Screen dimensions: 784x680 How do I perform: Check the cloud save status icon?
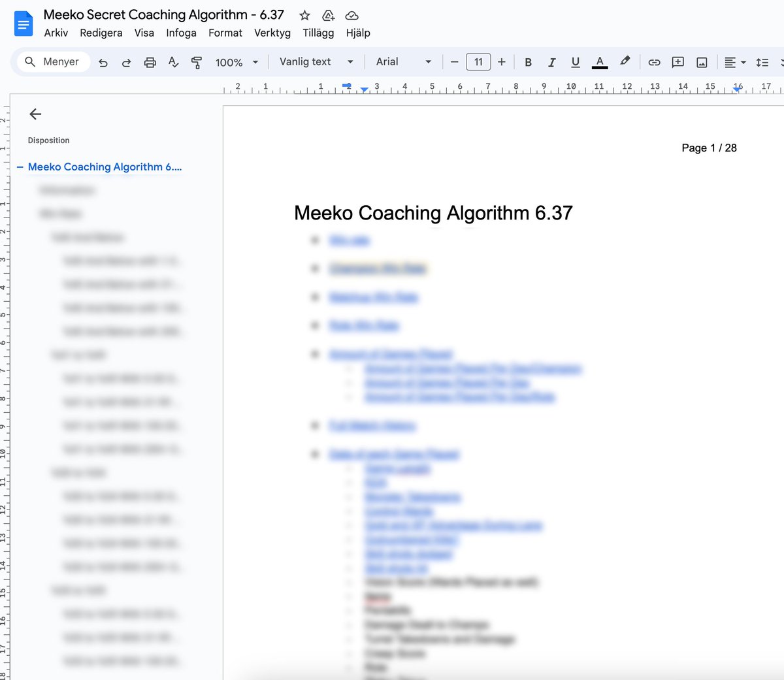pos(351,15)
